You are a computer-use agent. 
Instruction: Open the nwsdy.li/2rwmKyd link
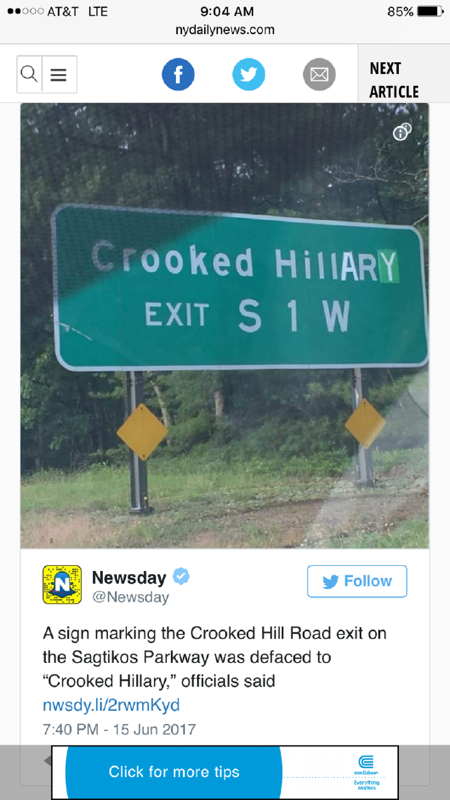tap(111, 705)
